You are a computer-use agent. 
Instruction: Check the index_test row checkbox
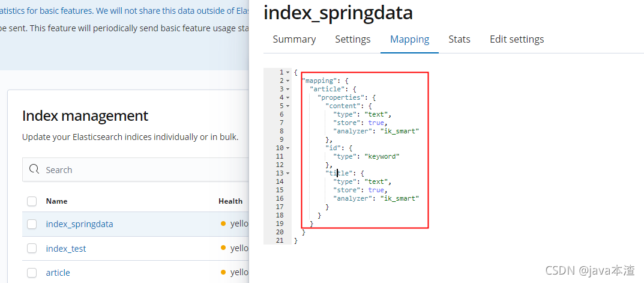point(32,248)
